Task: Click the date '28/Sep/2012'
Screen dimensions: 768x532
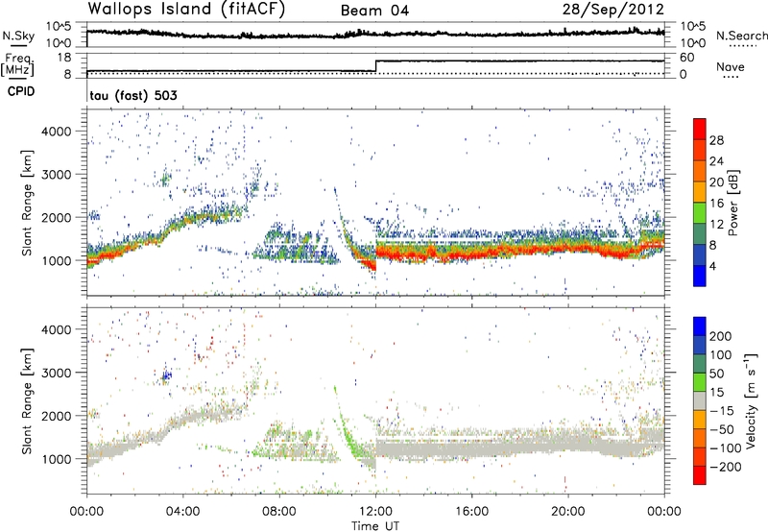Action: [x=612, y=9]
